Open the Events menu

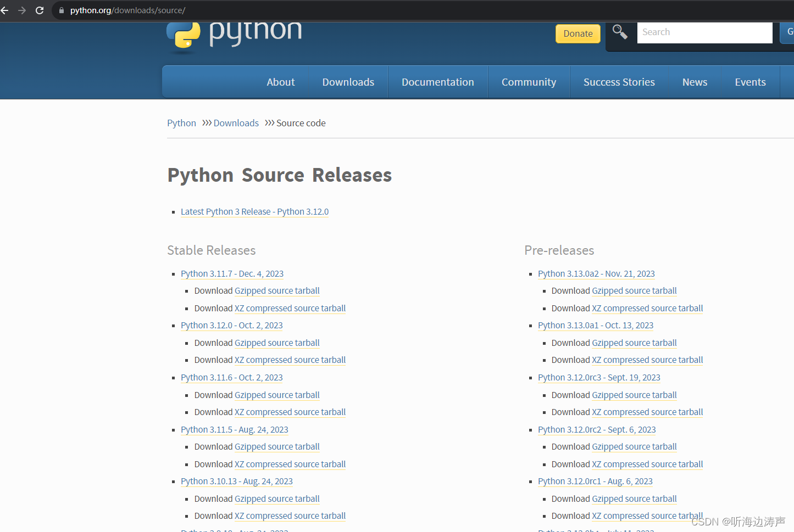coord(751,82)
